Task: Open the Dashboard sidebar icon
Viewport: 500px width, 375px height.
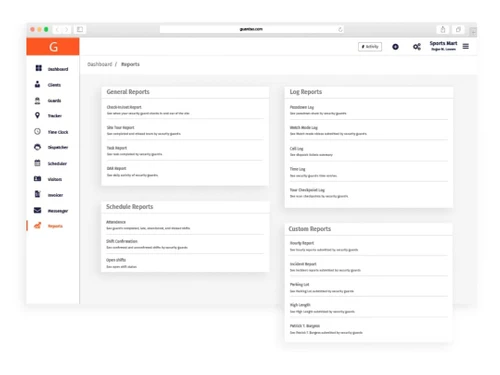Action: 39,68
